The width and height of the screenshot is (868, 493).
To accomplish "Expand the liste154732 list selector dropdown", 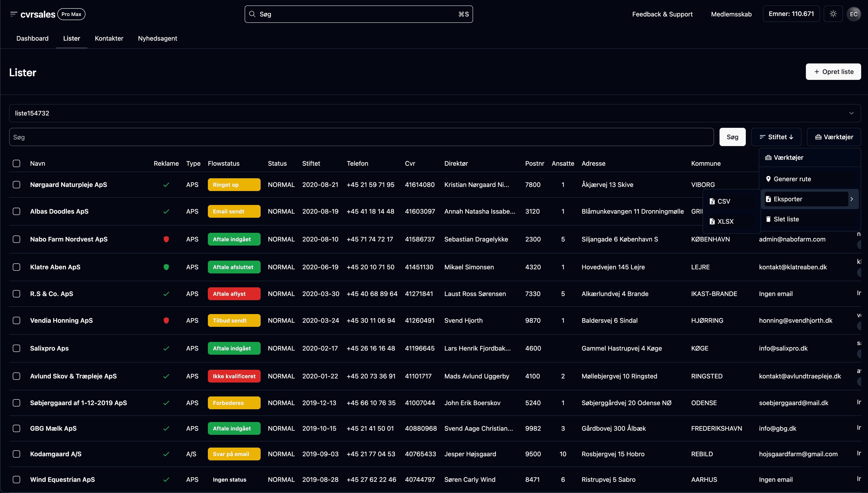I will [851, 113].
